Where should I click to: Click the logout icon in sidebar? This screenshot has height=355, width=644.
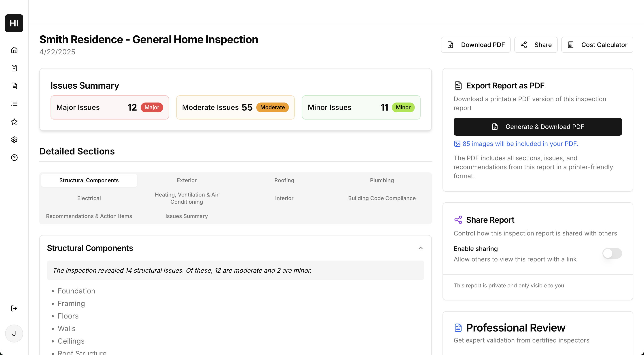click(x=14, y=308)
